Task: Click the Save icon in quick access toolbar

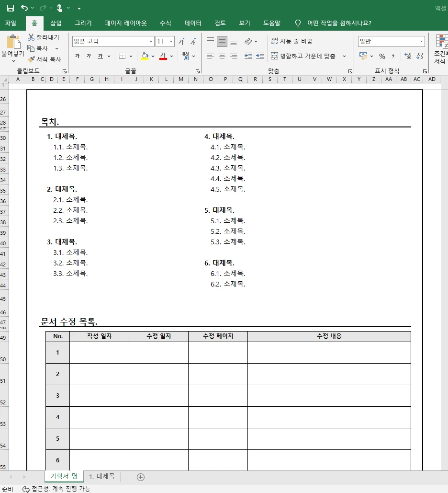Action: coord(11,8)
